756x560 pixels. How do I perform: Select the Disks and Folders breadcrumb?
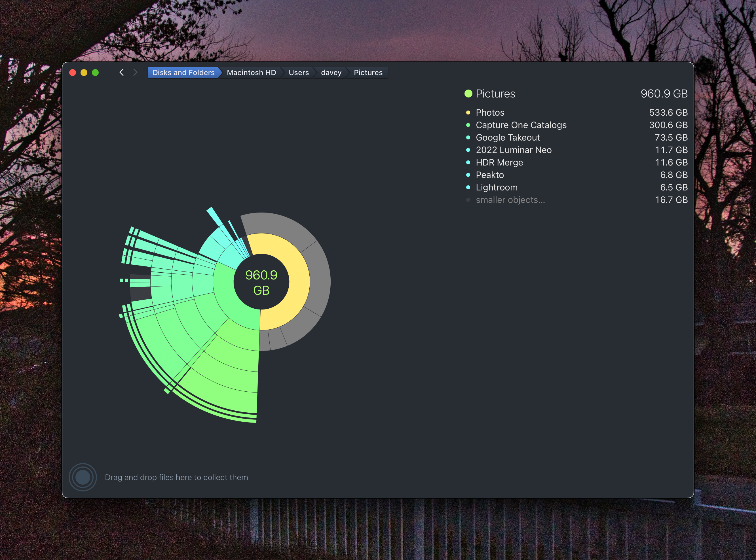click(x=183, y=73)
